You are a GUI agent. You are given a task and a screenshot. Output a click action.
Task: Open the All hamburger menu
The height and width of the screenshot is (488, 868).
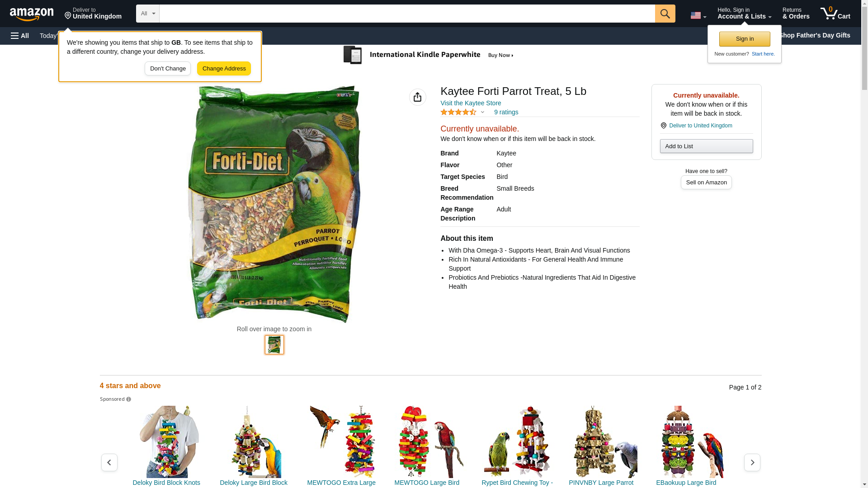coord(20,36)
